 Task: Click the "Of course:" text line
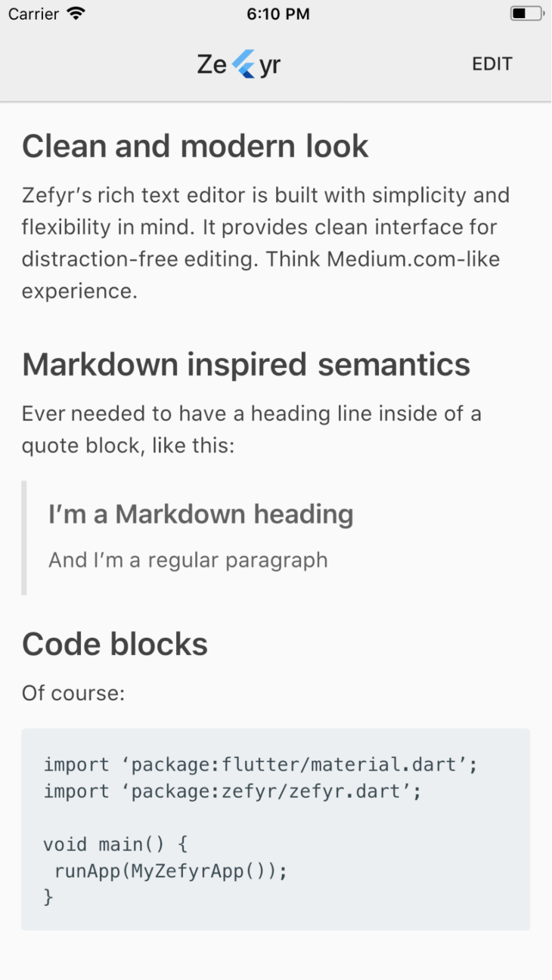pyautogui.click(x=73, y=693)
